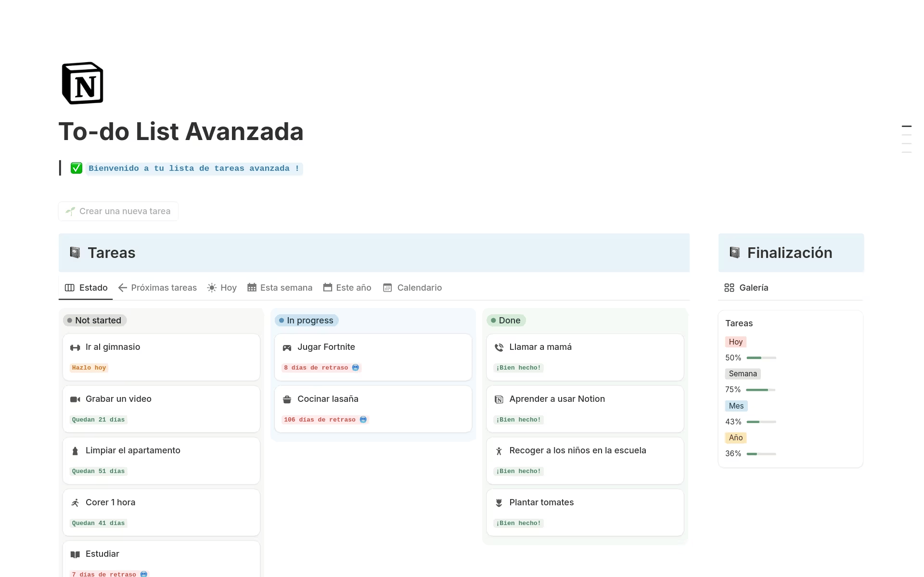924x577 pixels.
Task: Click the Crear una nueva tarea button
Action: (x=118, y=211)
